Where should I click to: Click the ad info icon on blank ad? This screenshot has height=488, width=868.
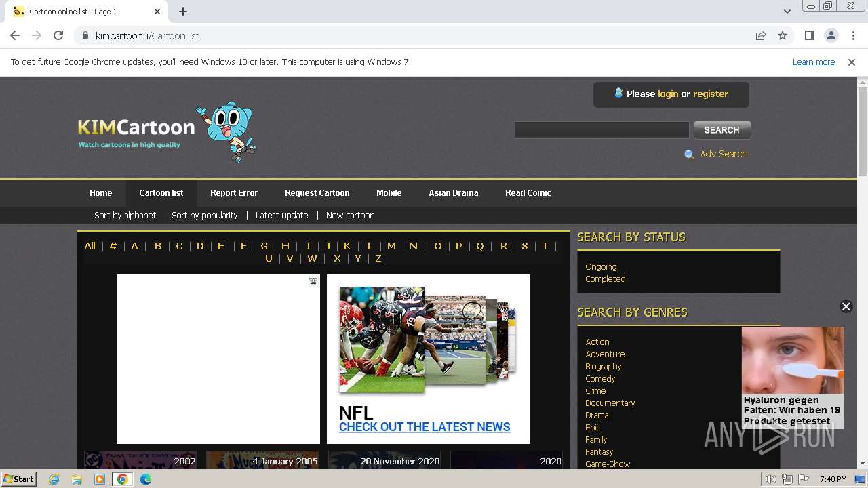click(x=313, y=281)
